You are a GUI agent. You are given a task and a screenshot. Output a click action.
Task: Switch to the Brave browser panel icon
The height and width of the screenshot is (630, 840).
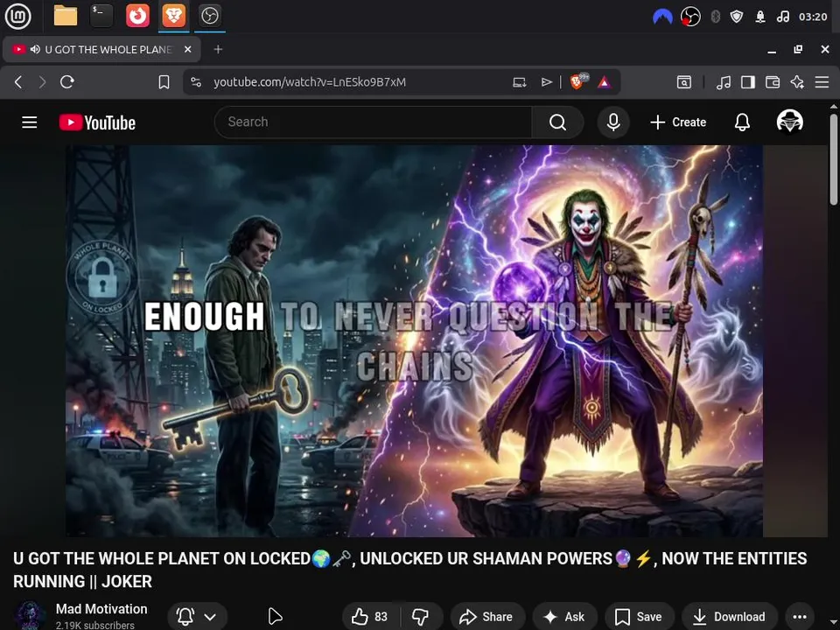(x=173, y=16)
